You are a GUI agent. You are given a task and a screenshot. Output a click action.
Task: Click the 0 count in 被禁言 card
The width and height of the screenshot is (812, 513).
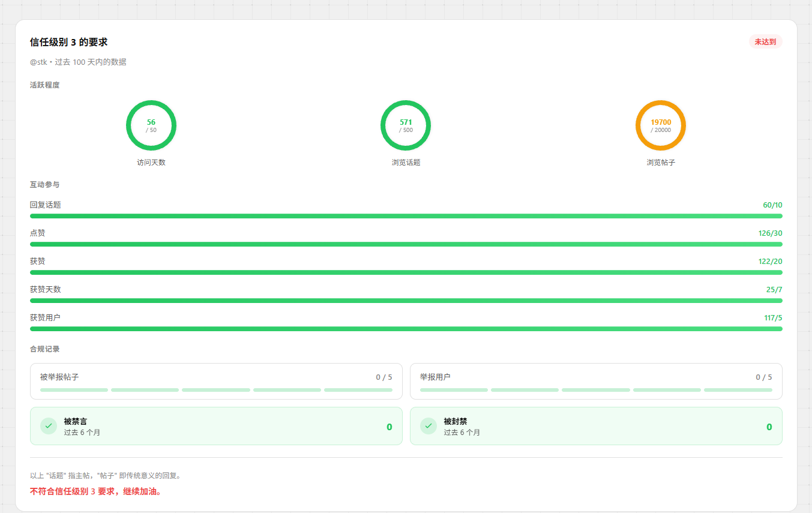coord(389,427)
